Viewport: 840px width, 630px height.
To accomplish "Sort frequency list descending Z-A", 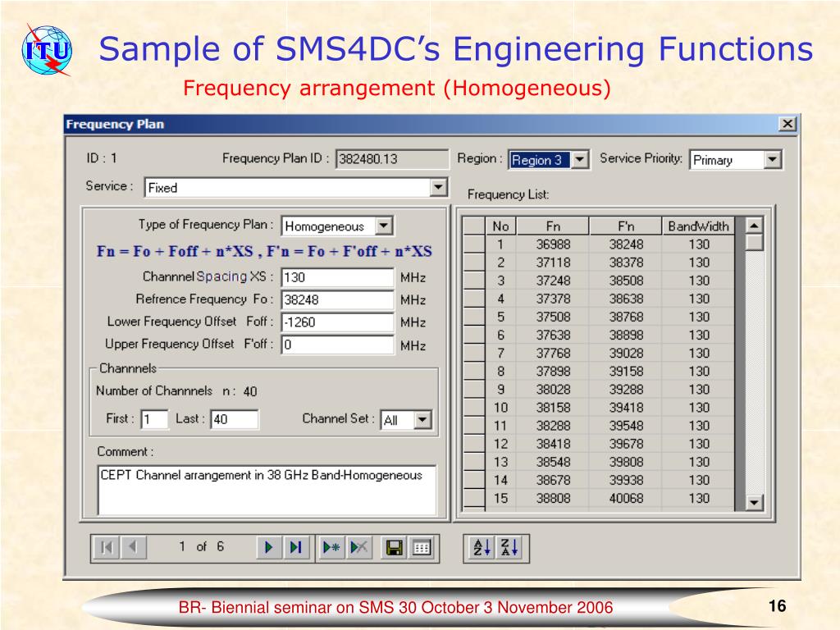I will click(509, 547).
